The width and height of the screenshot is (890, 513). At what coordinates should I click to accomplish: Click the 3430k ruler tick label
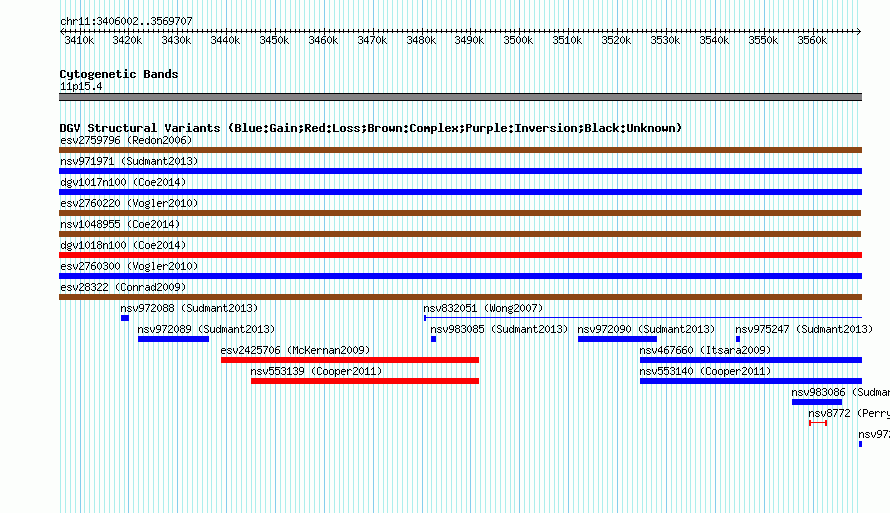coord(176,40)
